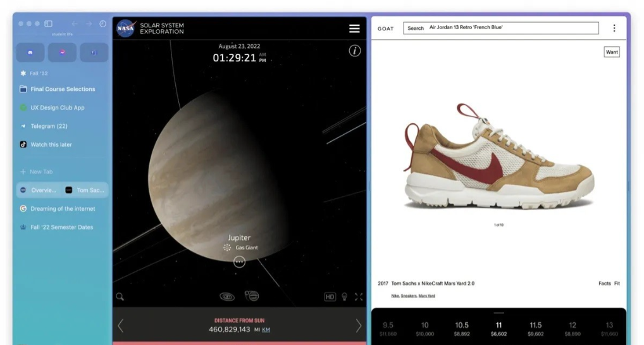Click the NASA magnifier search icon
Viewport: 644px width, 345px height.
coord(120,296)
